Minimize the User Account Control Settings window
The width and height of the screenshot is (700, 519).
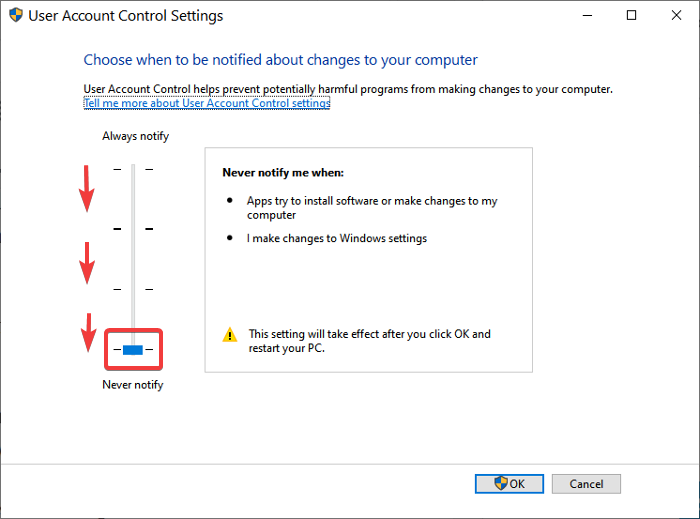point(585,16)
